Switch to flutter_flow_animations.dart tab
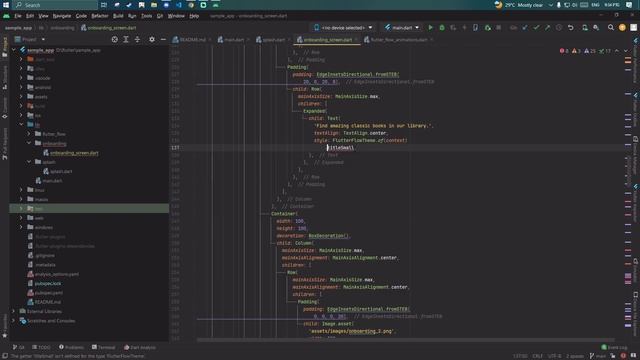The height and width of the screenshot is (360, 640). tap(399, 40)
